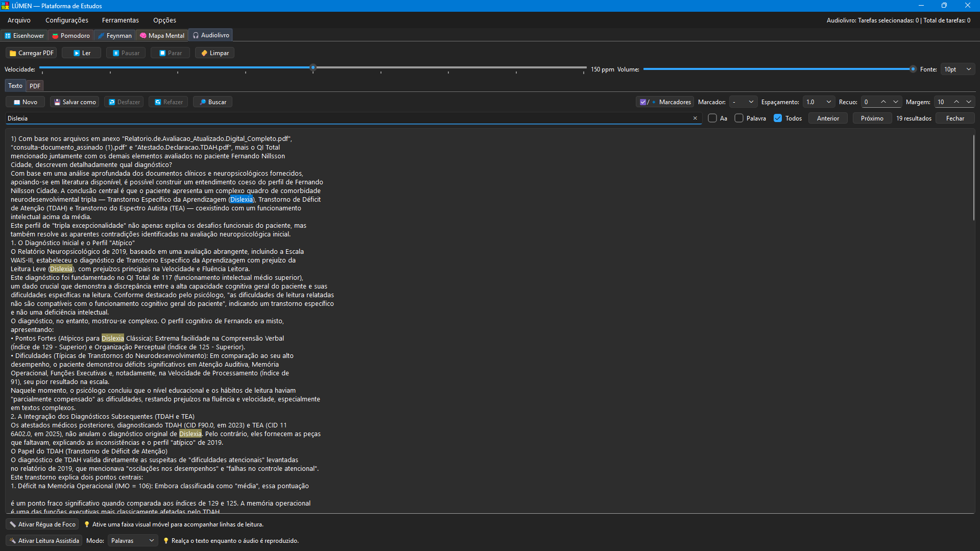Activate the Régua de Foco button

click(x=42, y=524)
